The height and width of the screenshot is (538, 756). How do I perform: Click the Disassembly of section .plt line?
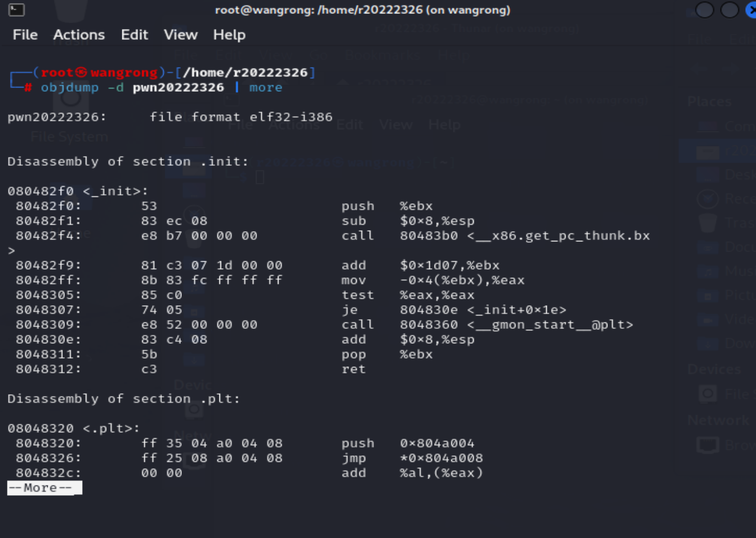tap(123, 399)
